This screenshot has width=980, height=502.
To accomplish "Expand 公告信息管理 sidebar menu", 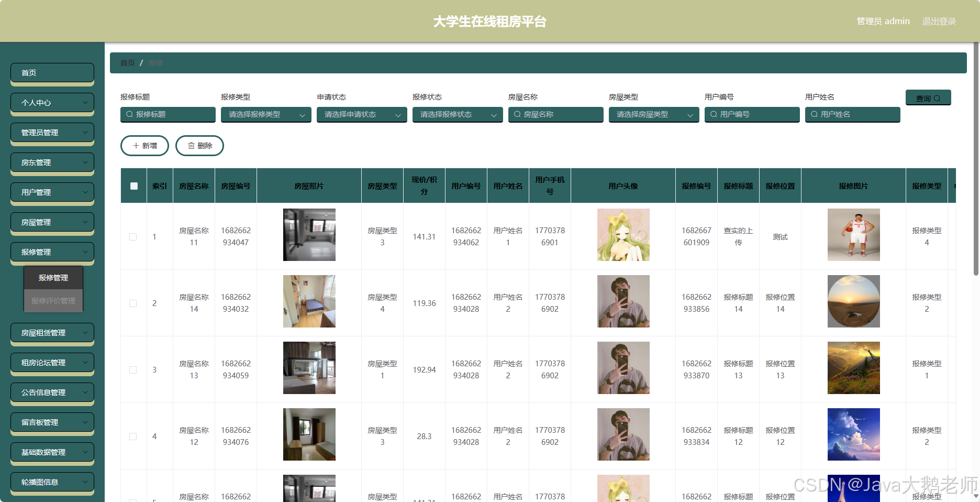I will 52,392.
